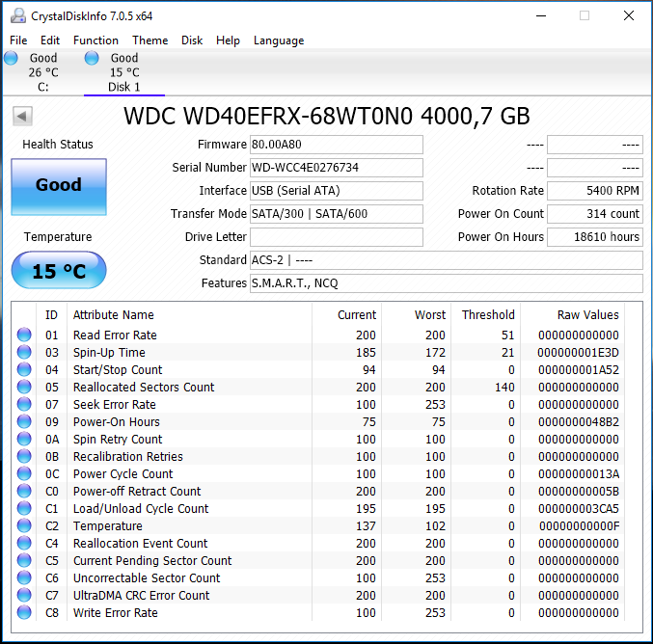
Task: Click the empty Drive Letter field
Action: (x=336, y=237)
